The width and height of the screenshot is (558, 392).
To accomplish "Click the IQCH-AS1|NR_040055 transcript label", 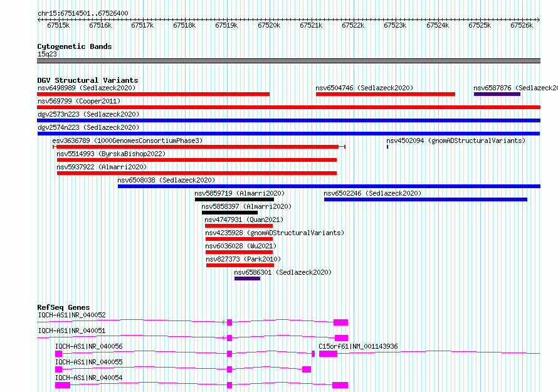I will click(88, 362).
